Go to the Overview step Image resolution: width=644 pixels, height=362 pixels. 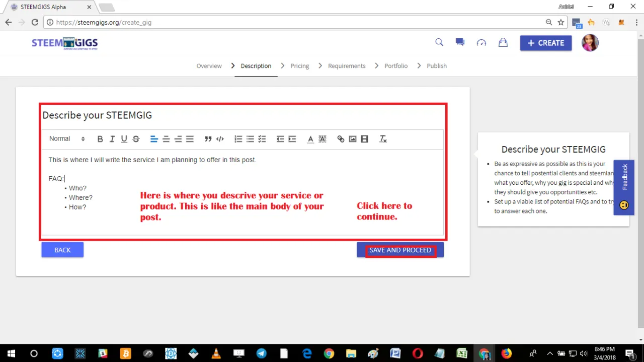click(209, 66)
